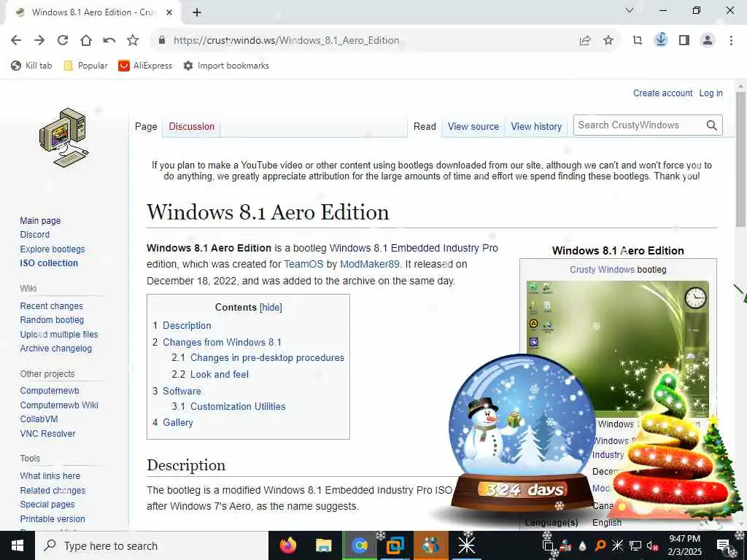747x560 pixels.
Task: Select the Read tab
Action: (x=425, y=127)
